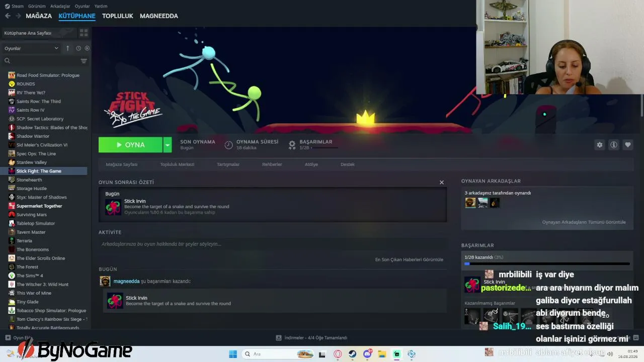Click the Stick Irvin achievement icon in summary
This screenshot has width=644, height=362.
click(113, 207)
